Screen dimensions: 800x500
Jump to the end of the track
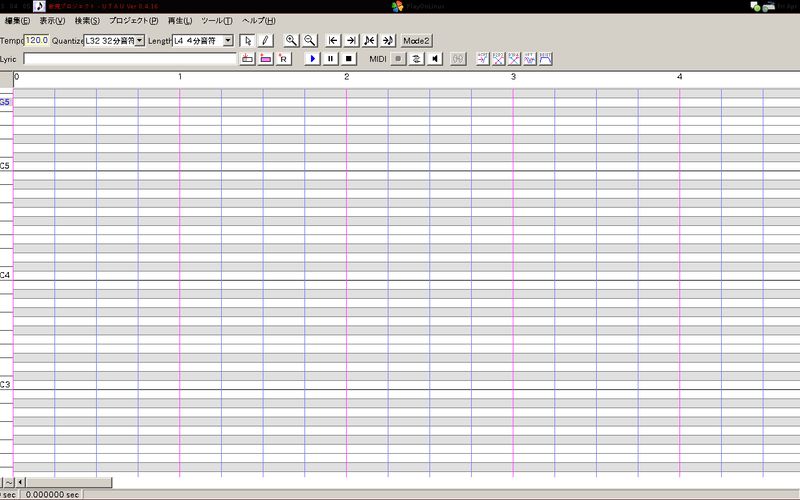(351, 41)
